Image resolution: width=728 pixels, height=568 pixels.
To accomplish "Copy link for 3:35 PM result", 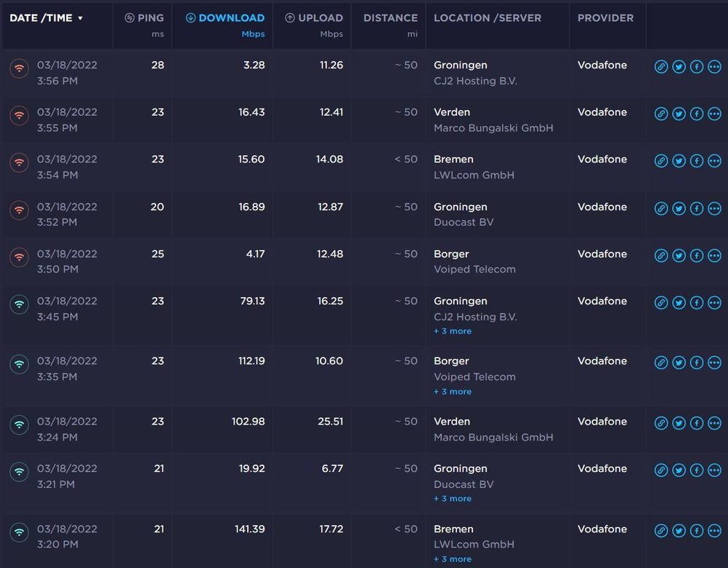I will (x=661, y=363).
